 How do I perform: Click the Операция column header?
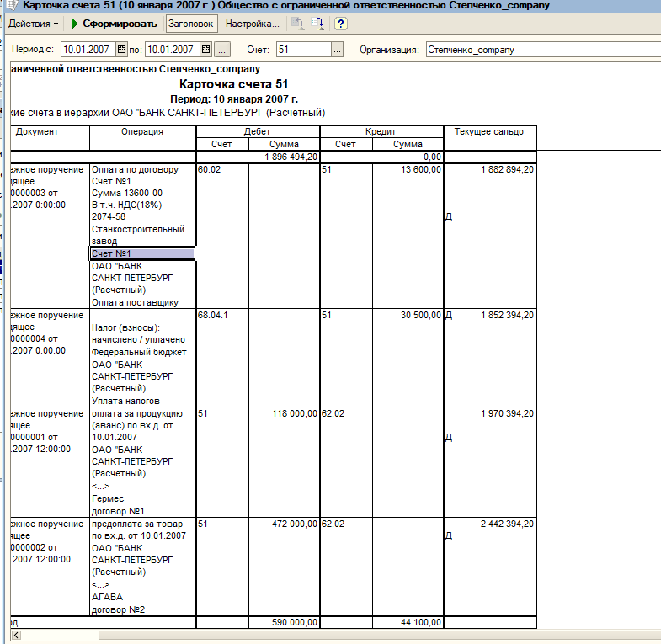point(142,132)
